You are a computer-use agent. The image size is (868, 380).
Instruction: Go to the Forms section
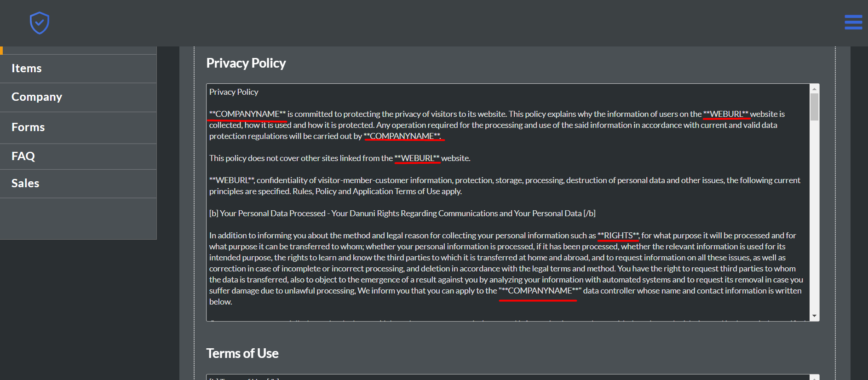click(78, 127)
